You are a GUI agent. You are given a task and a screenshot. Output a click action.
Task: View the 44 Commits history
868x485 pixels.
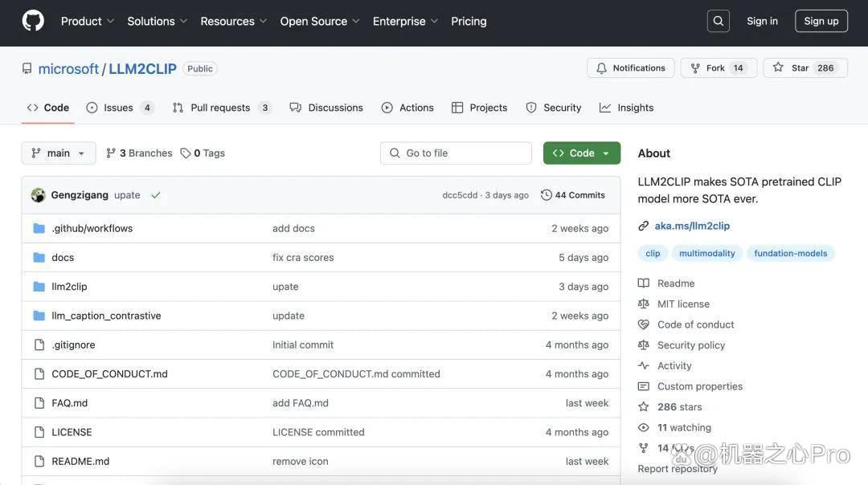coord(573,195)
